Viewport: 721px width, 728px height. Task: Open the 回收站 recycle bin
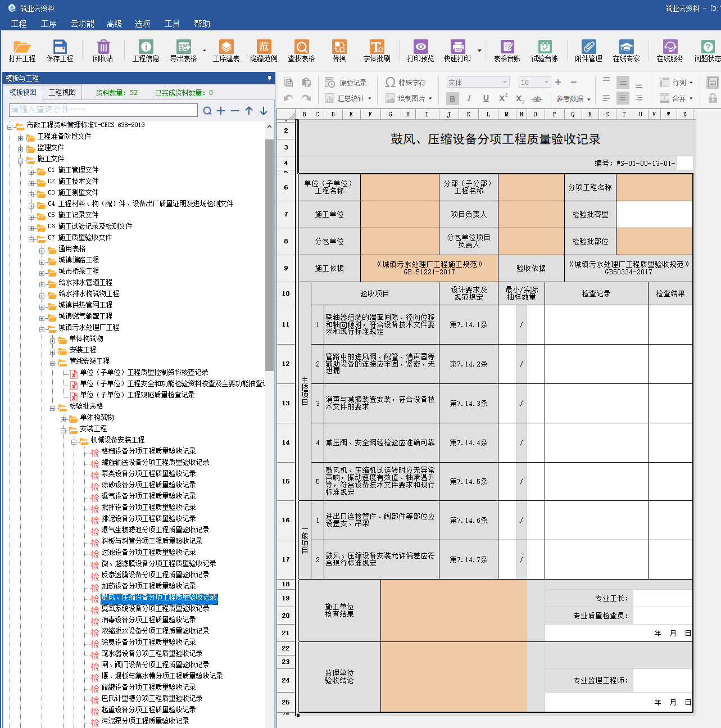(x=103, y=50)
